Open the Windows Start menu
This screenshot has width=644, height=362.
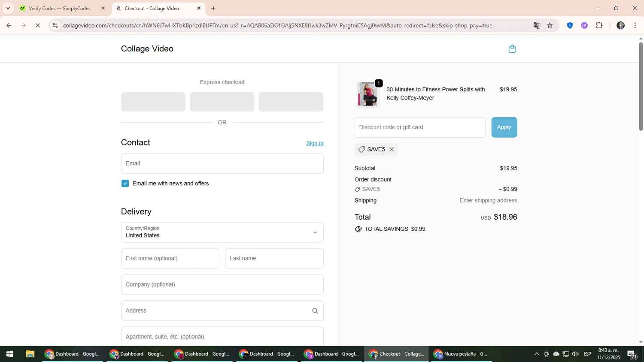9,354
